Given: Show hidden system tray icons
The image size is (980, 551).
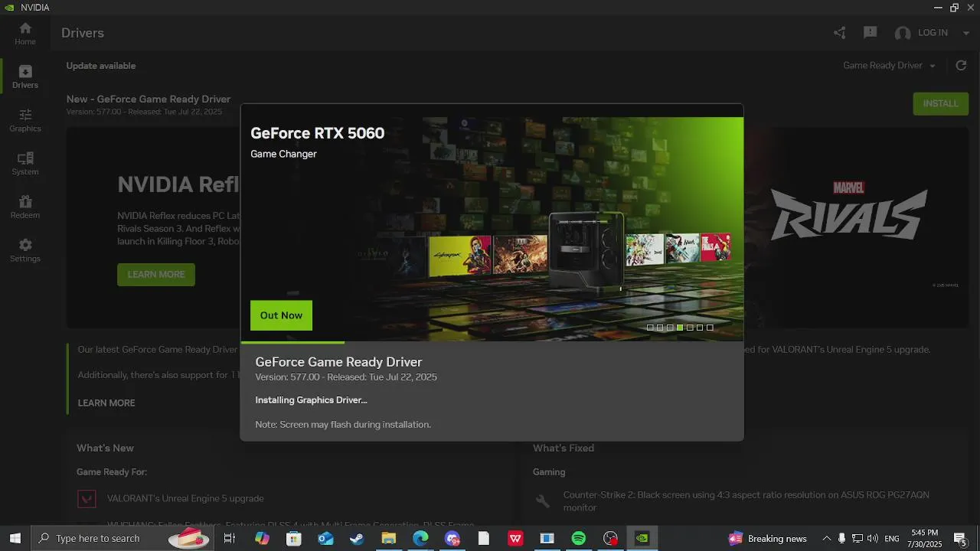Looking at the screenshot, I should [x=826, y=539].
